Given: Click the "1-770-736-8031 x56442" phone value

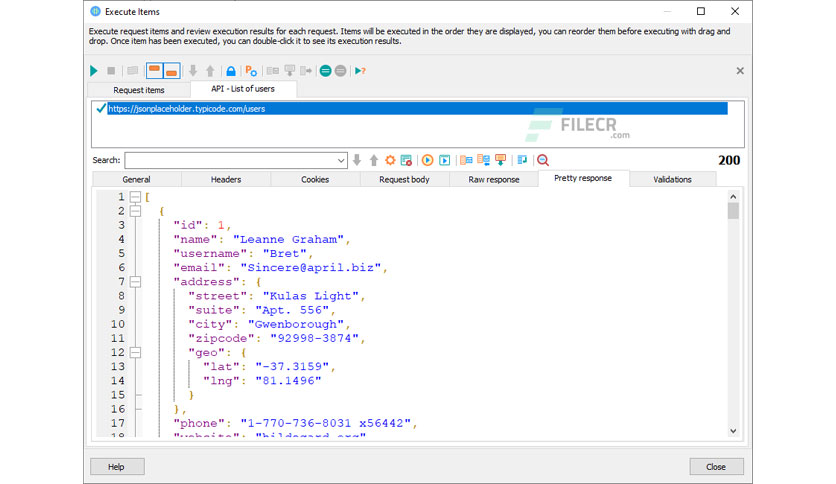Looking at the screenshot, I should point(326,423).
